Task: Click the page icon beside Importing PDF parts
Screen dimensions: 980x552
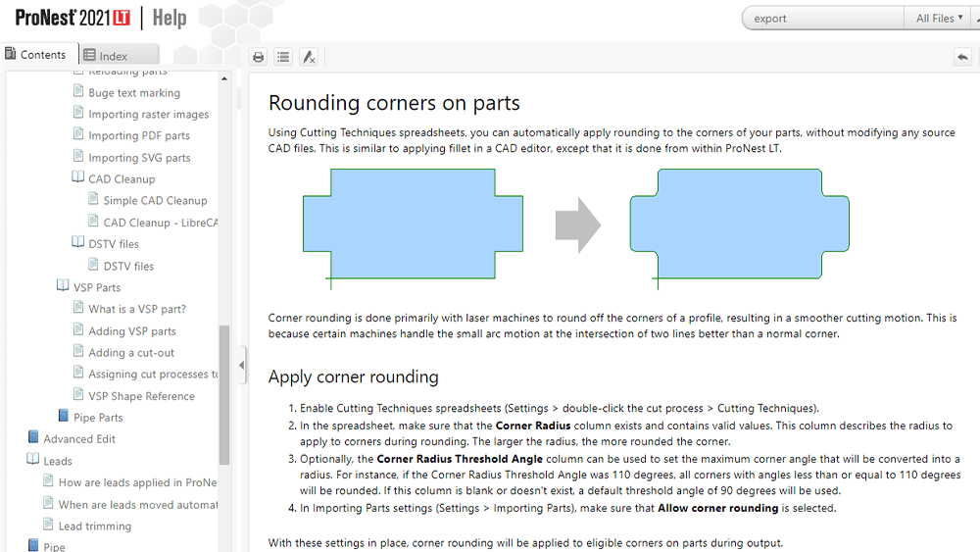Action: [x=79, y=135]
